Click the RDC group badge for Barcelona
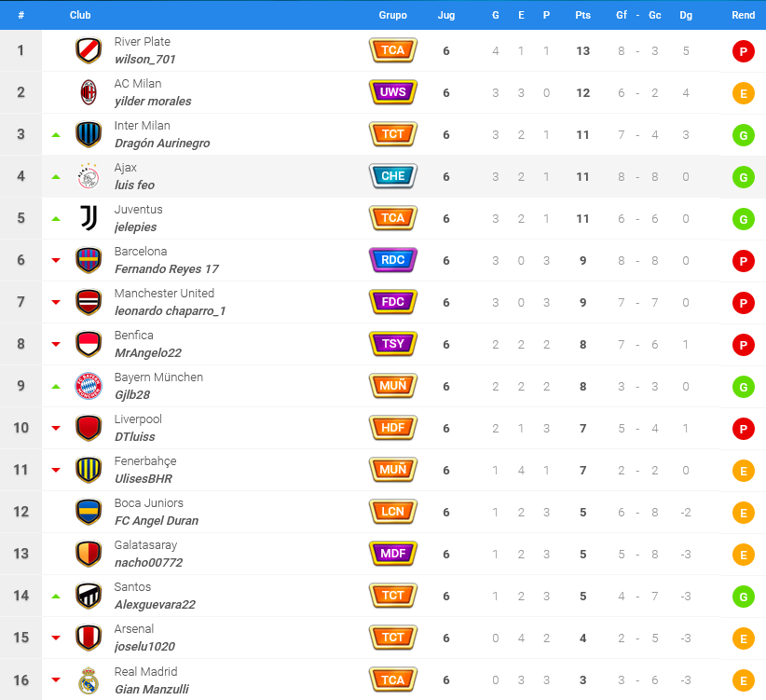This screenshot has width=766, height=700. [392, 260]
